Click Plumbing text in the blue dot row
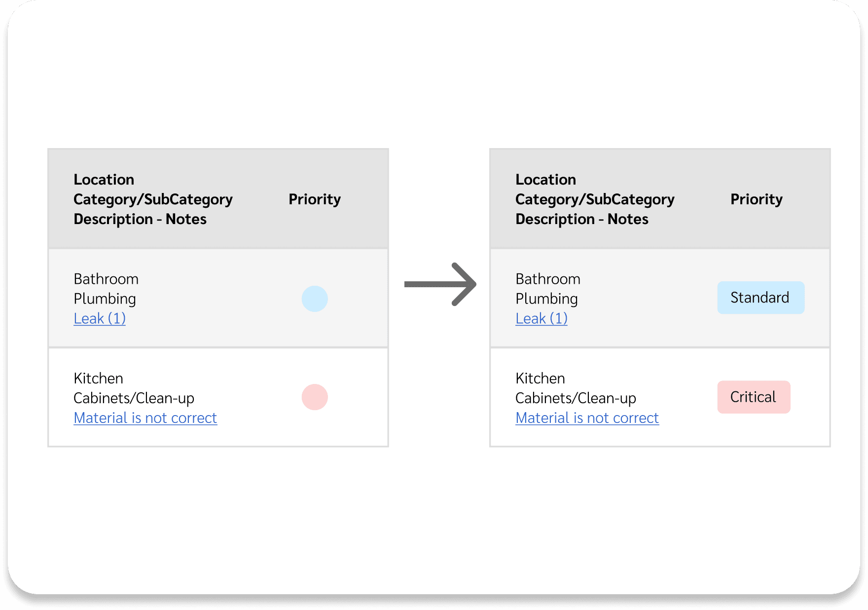 pyautogui.click(x=105, y=299)
